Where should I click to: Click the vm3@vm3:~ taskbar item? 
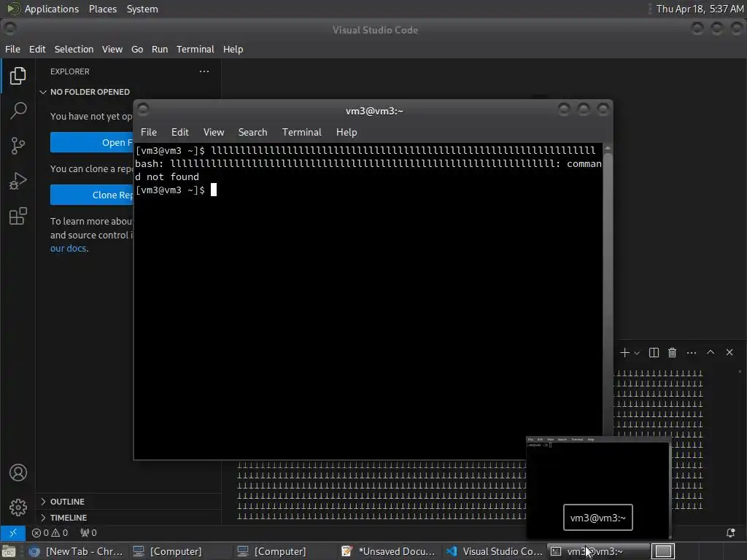tap(598, 551)
